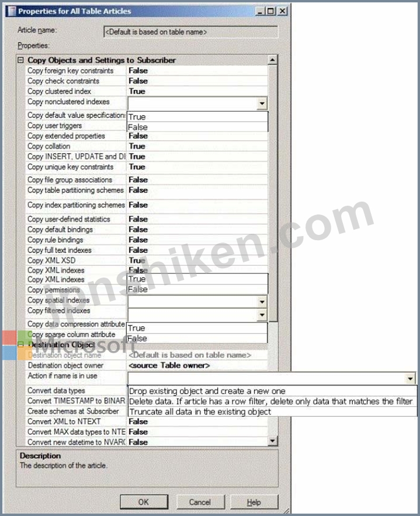This screenshot has width=420, height=516.
Task: Choose False beside Copy sparse column attribute
Action: click(x=197, y=338)
